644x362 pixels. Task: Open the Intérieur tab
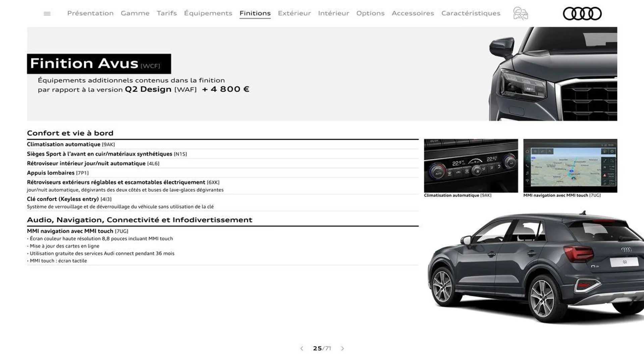tap(333, 13)
